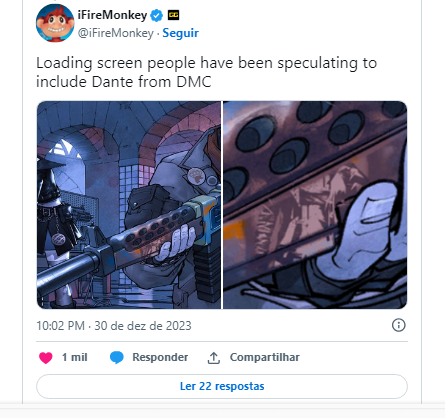Open the right zoomed gun image
Image resolution: width=445 pixels, height=418 pixels.
point(315,205)
